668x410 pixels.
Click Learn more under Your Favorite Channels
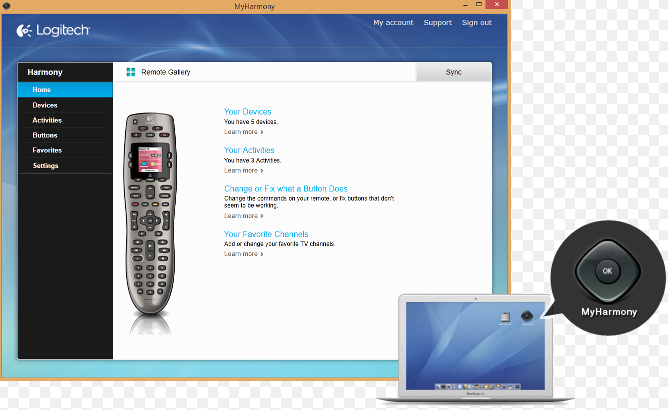coord(244,254)
